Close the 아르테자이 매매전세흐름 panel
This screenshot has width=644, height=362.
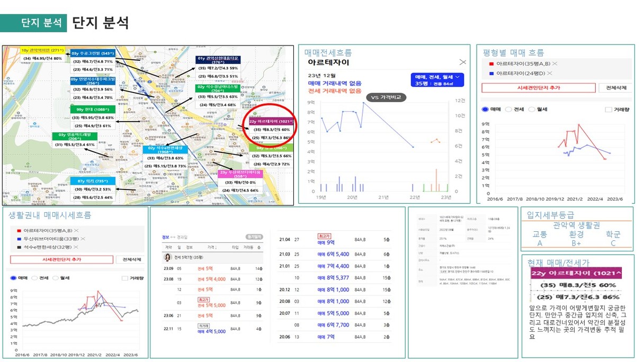[462, 62]
